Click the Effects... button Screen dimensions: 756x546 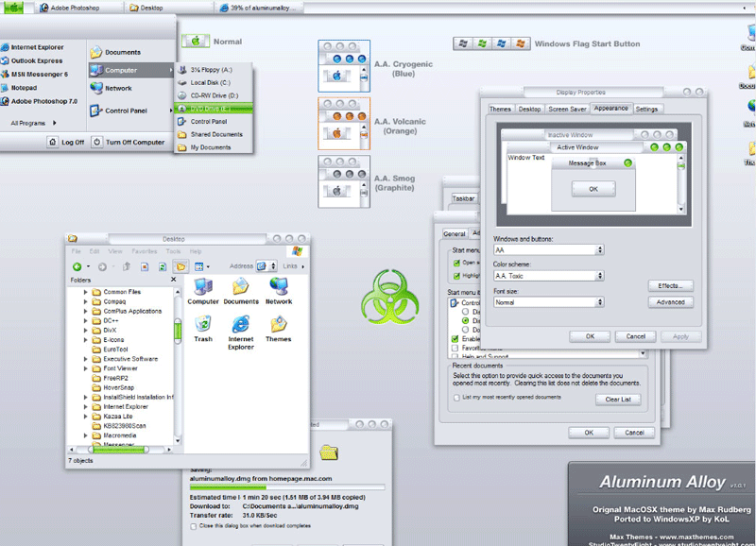(x=671, y=285)
